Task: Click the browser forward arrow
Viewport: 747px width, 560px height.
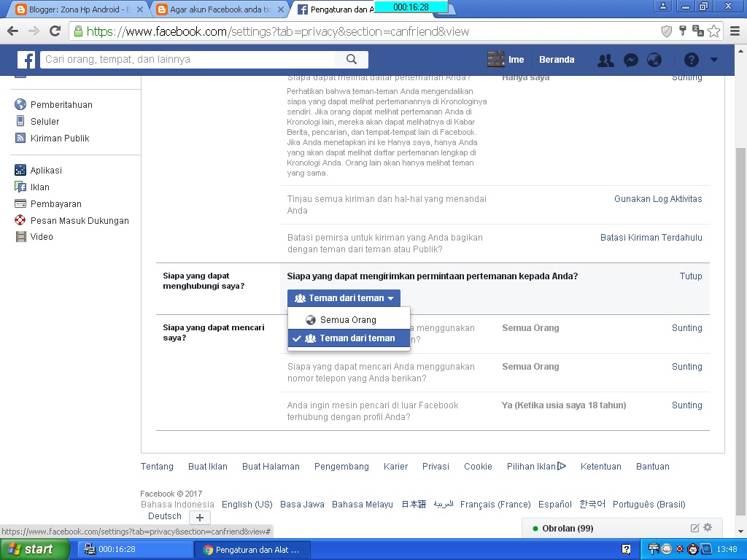Action: click(34, 31)
